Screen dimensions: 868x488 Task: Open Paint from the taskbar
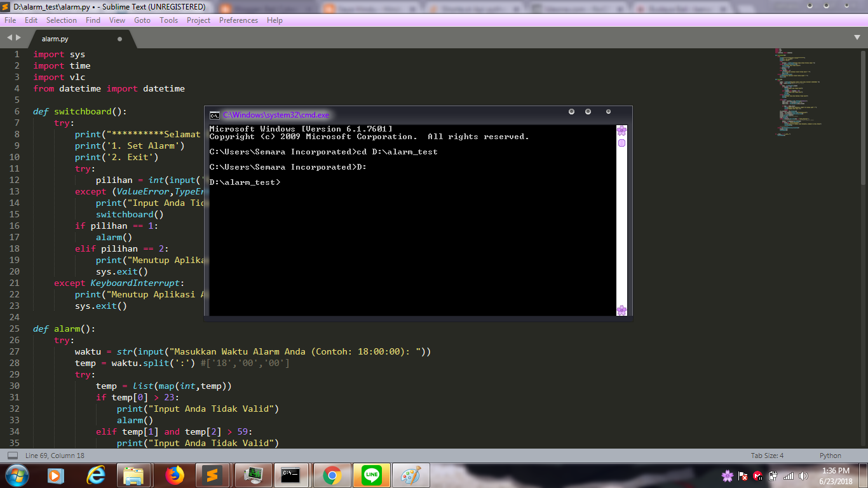410,475
